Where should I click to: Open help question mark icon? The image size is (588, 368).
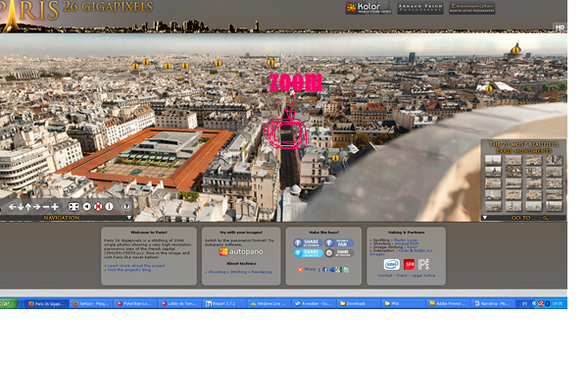pyautogui.click(x=126, y=206)
